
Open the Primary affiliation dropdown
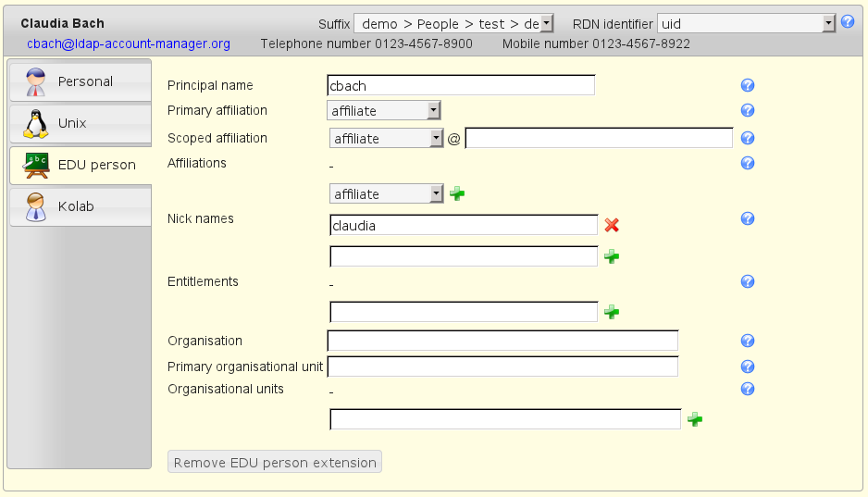(x=384, y=111)
